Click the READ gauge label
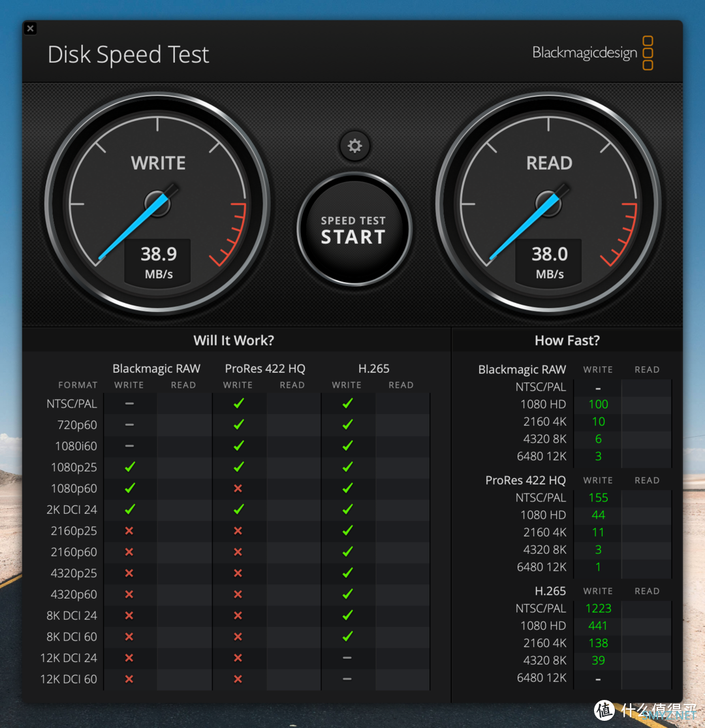This screenshot has height=728, width=705. click(x=549, y=163)
